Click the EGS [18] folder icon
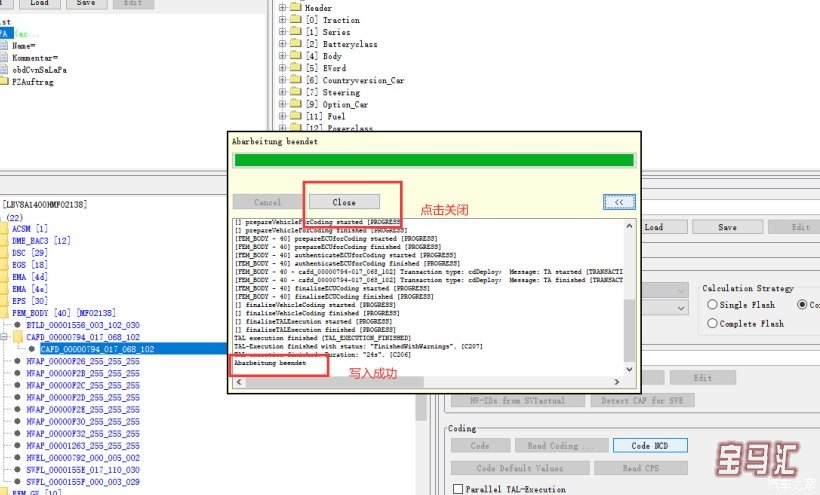This screenshot has width=820, height=495. click(4, 264)
